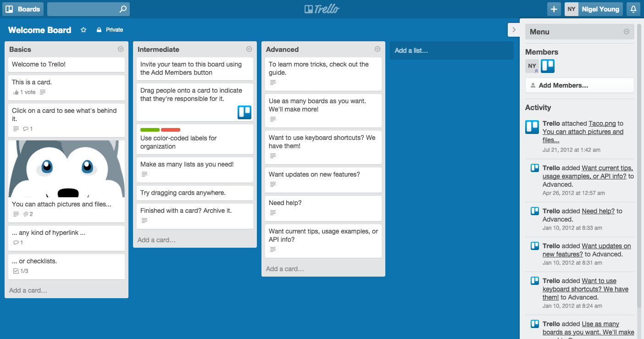The width and height of the screenshot is (644, 339).
Task: Expand the Menu dropdown in sidebar
Action: click(x=627, y=32)
